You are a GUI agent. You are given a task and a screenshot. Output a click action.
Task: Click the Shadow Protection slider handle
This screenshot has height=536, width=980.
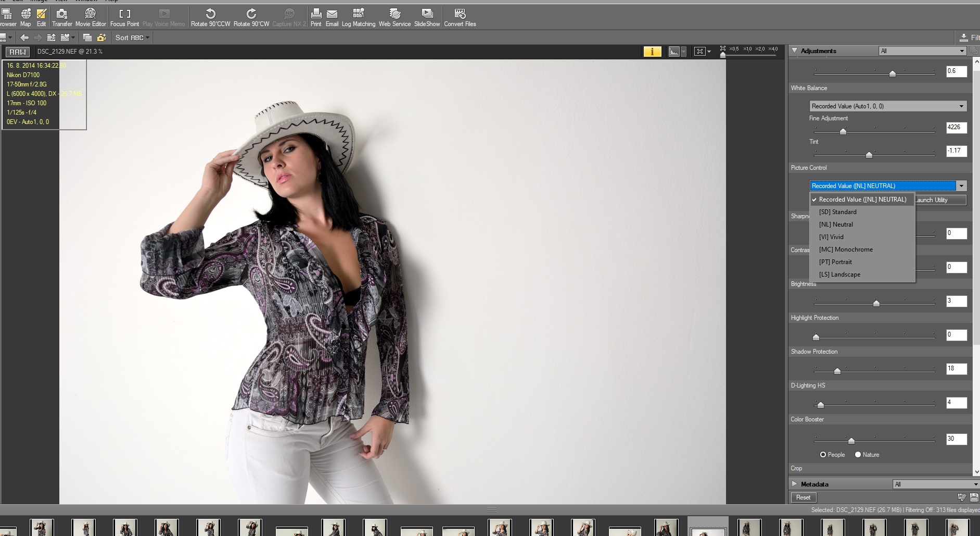coord(837,371)
